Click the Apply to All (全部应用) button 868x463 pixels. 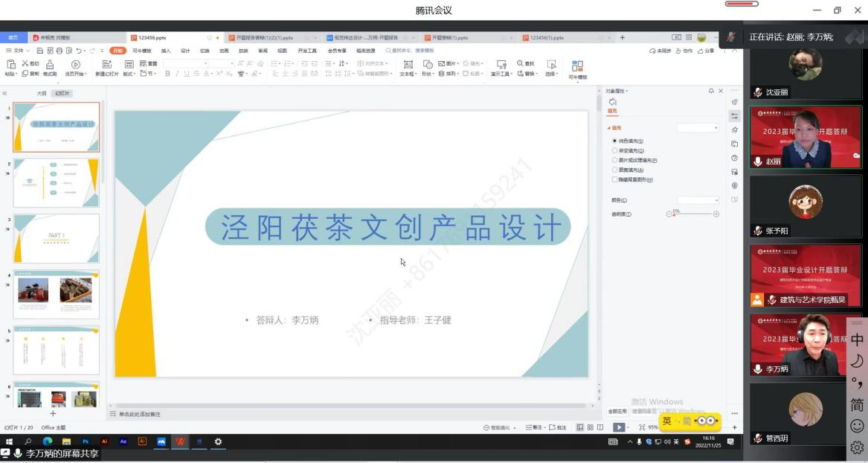617,411
